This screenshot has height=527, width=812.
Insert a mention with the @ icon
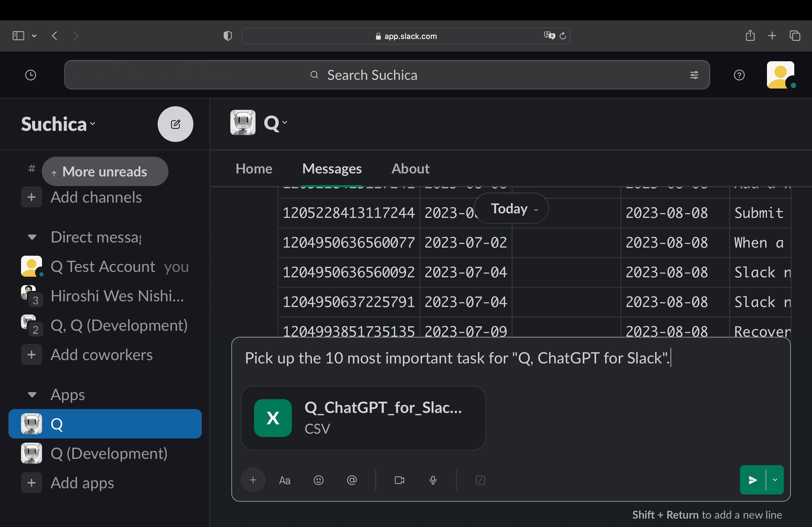[352, 480]
